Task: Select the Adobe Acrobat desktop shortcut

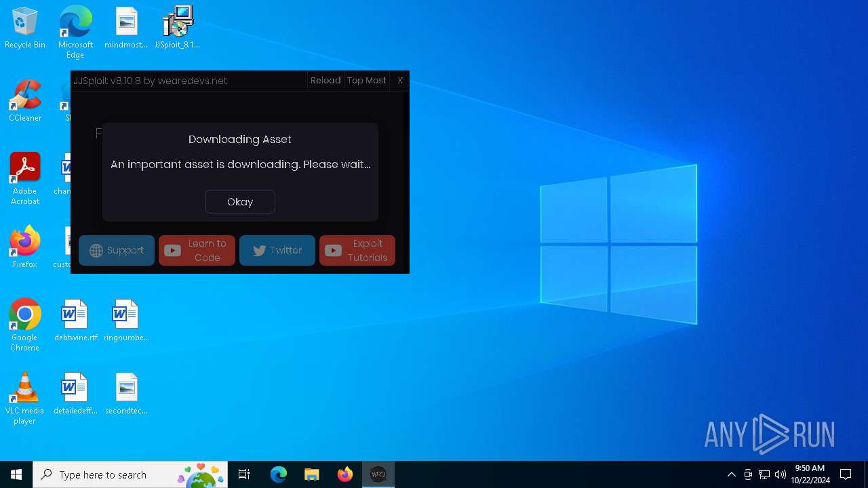Action: point(25,179)
